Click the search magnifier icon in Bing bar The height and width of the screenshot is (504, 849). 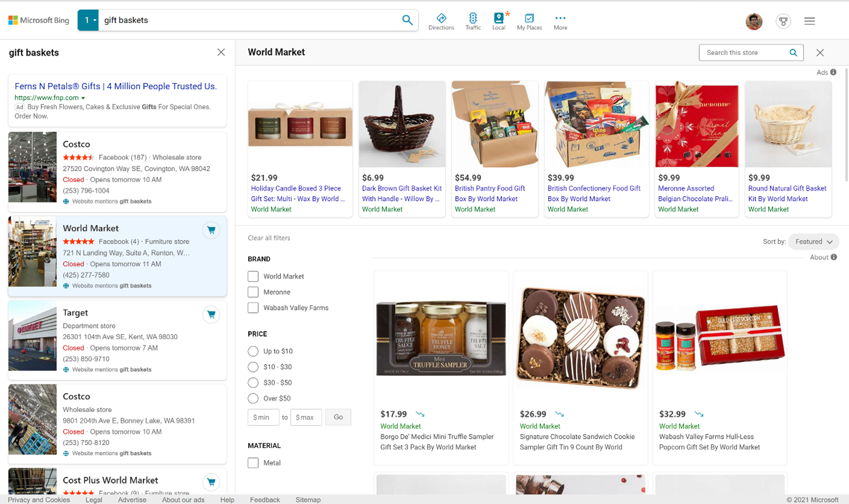click(x=407, y=20)
